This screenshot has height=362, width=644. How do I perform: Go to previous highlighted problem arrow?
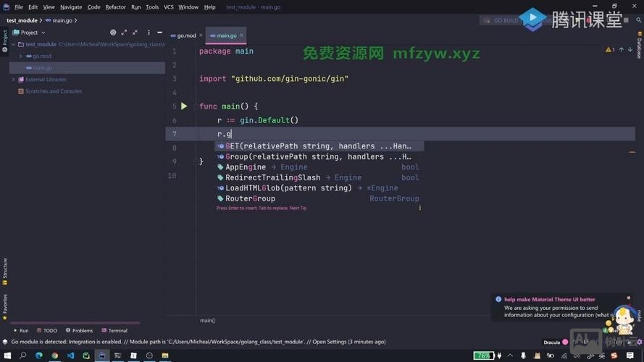coord(621,50)
